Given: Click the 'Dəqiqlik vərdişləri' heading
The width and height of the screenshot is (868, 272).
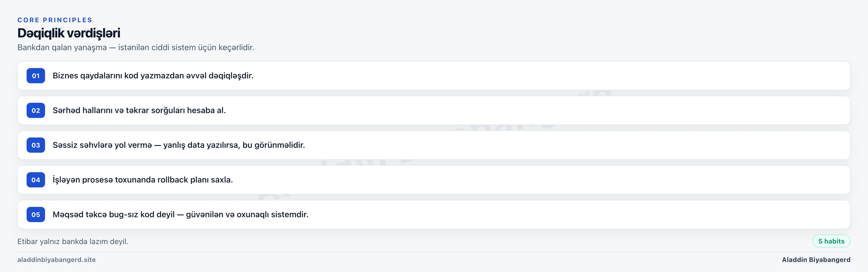Looking at the screenshot, I should pyautogui.click(x=69, y=33).
